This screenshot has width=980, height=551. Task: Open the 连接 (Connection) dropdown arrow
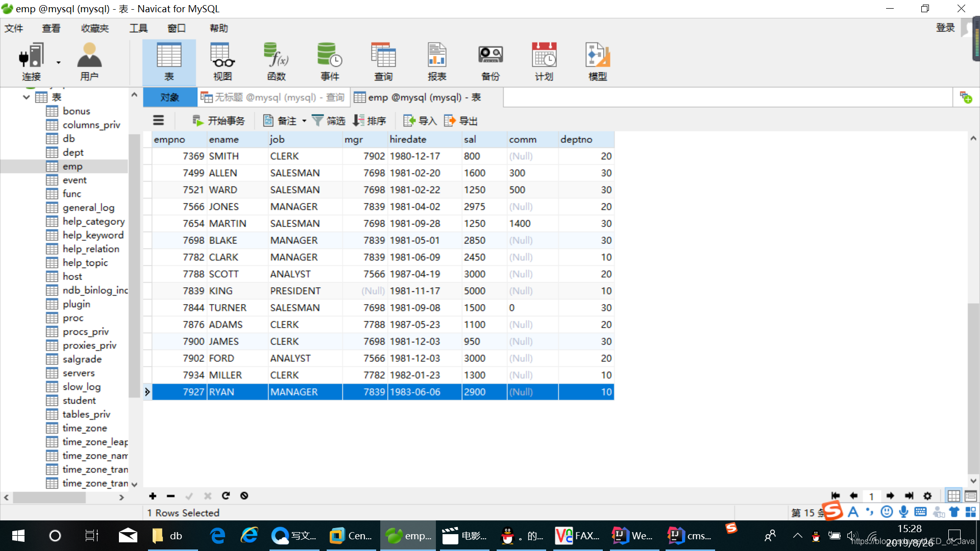[x=59, y=63]
